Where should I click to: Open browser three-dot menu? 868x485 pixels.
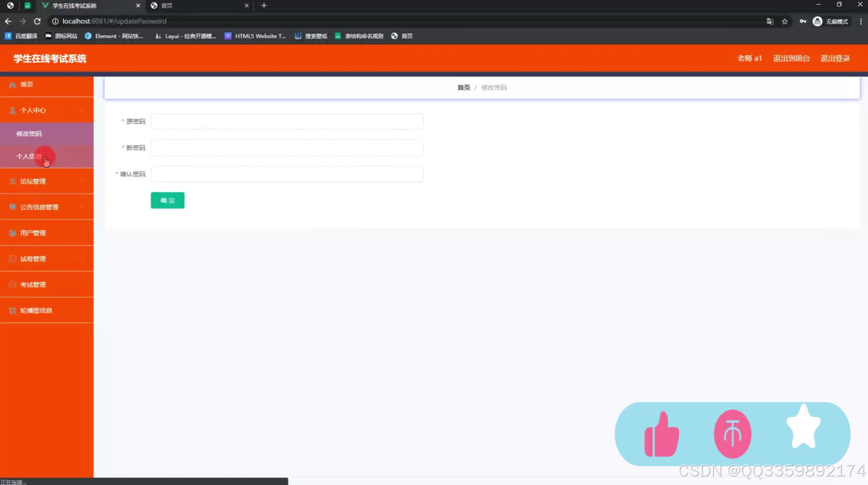pyautogui.click(x=860, y=21)
